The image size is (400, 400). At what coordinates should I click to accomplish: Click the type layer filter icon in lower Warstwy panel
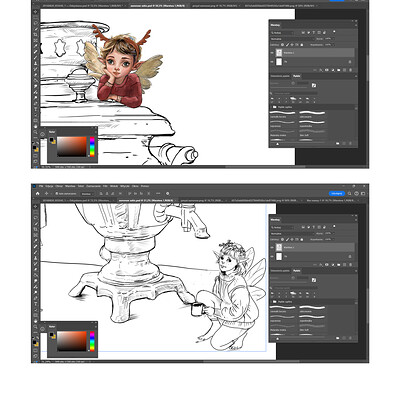tap(314, 227)
